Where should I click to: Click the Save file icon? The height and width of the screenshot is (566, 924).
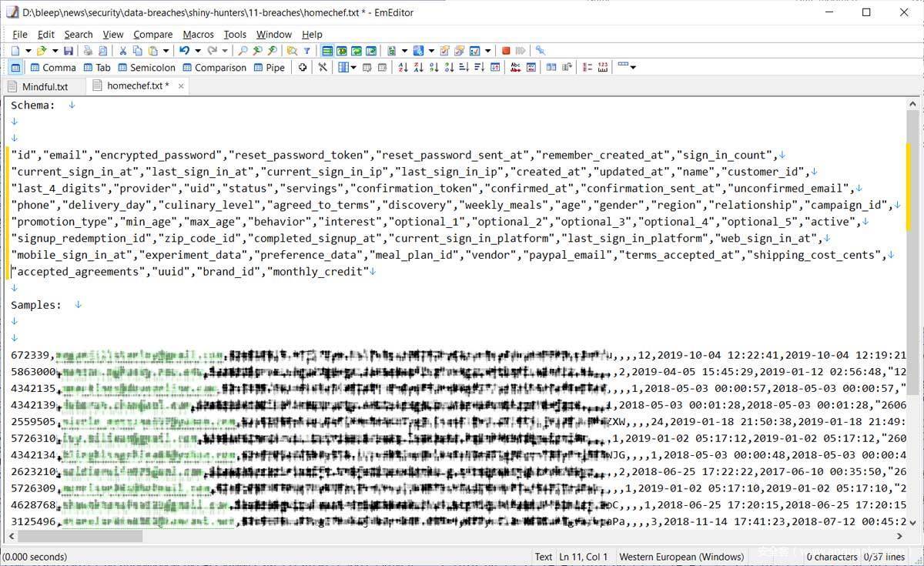(69, 51)
